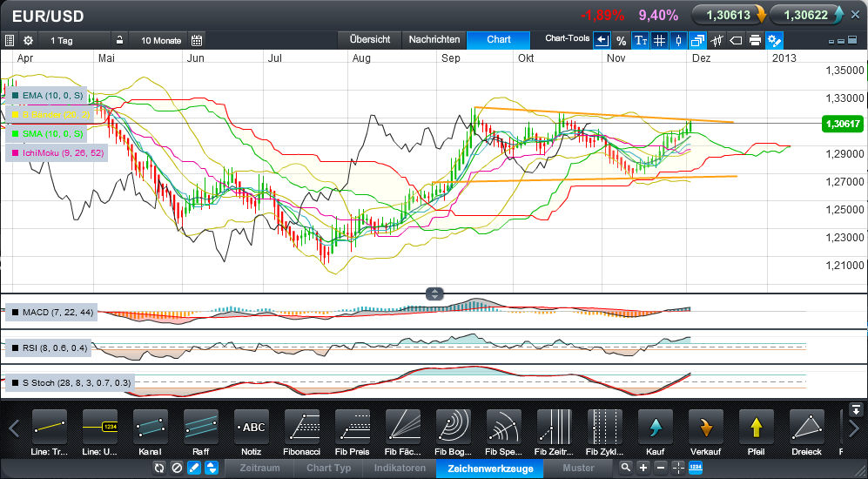Image resolution: width=868 pixels, height=479 pixels.
Task: Toggle the bar compare chart button
Action: (717, 40)
